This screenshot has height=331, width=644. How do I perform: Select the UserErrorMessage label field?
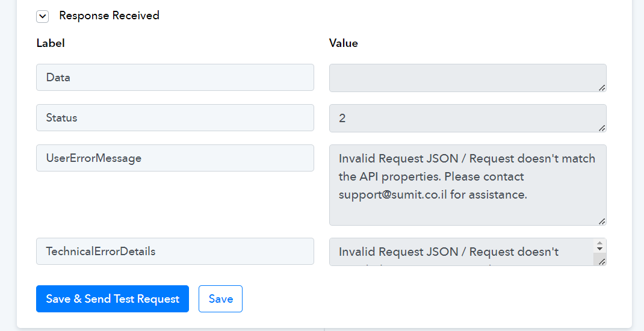175,158
